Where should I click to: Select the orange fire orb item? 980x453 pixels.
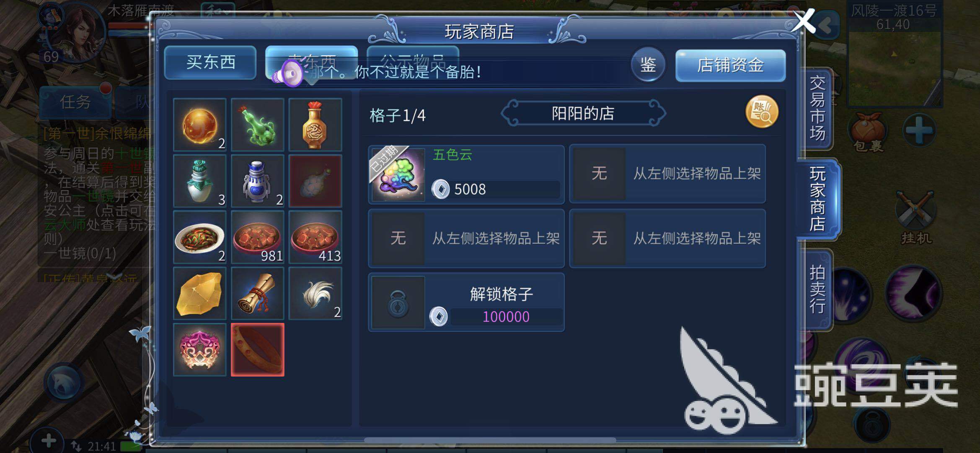tap(199, 125)
